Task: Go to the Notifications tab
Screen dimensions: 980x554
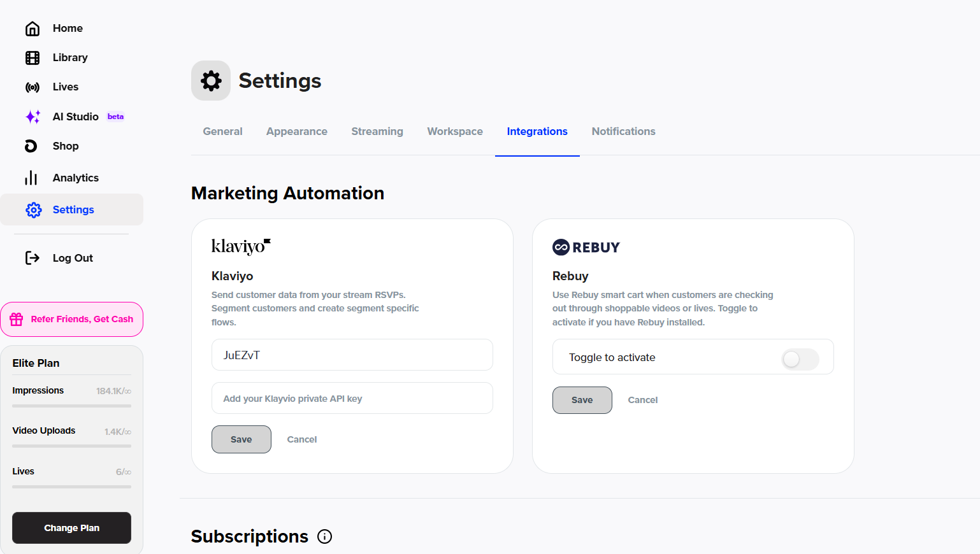Action: point(623,132)
